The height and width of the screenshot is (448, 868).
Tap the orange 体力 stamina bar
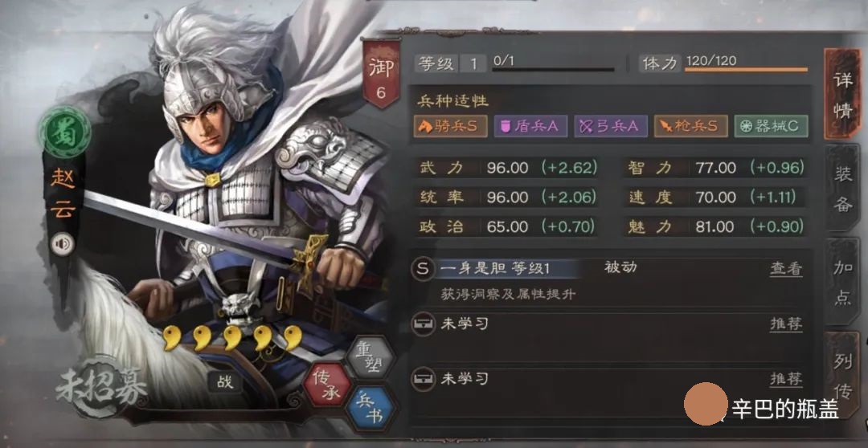coord(746,70)
